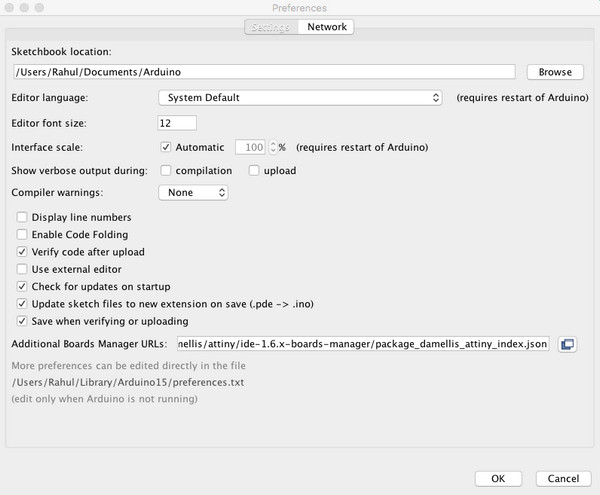The image size is (600, 495).
Task: Click the Sketchbook location path field
Action: point(264,72)
